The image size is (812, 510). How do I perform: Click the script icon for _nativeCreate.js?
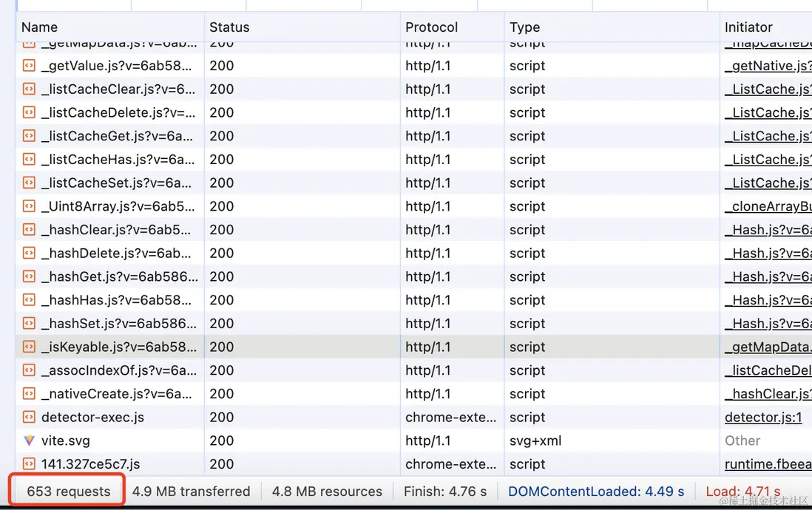[29, 394]
